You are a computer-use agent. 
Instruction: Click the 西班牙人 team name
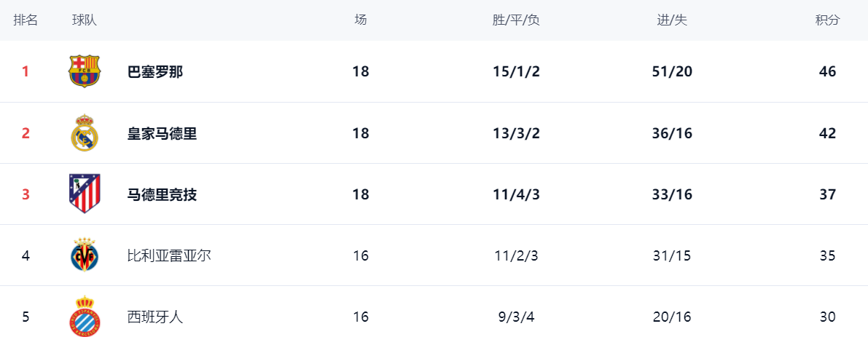click(x=155, y=317)
